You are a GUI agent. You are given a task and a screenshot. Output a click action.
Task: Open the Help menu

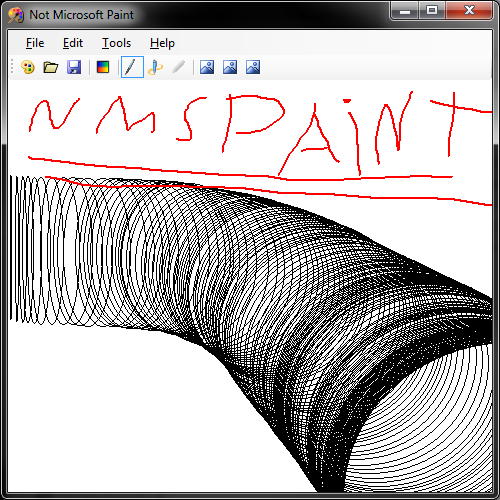point(162,43)
